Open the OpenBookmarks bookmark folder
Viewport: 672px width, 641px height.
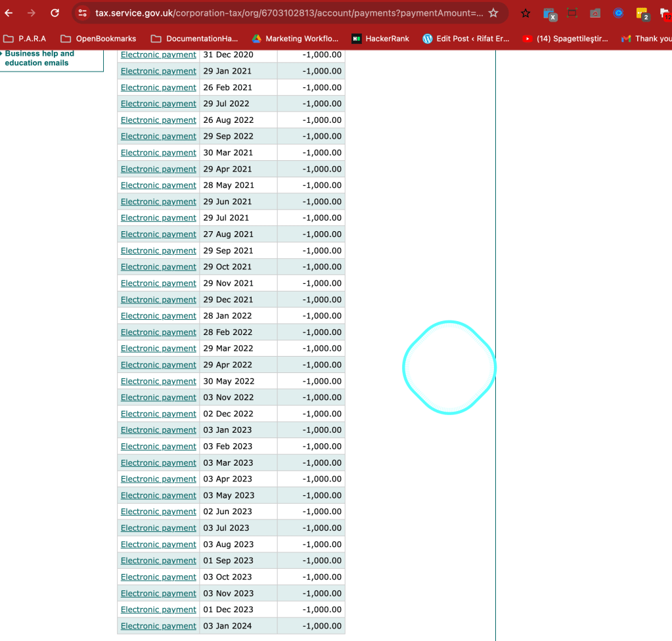[98, 39]
